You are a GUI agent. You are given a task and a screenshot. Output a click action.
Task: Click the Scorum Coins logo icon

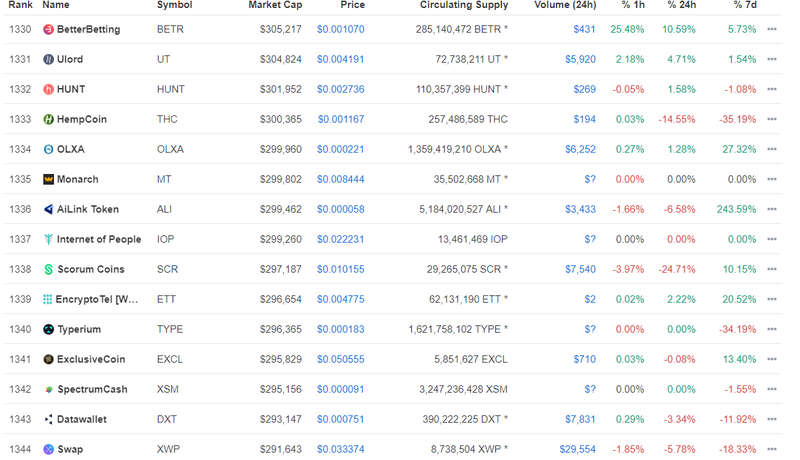pyautogui.click(x=48, y=269)
